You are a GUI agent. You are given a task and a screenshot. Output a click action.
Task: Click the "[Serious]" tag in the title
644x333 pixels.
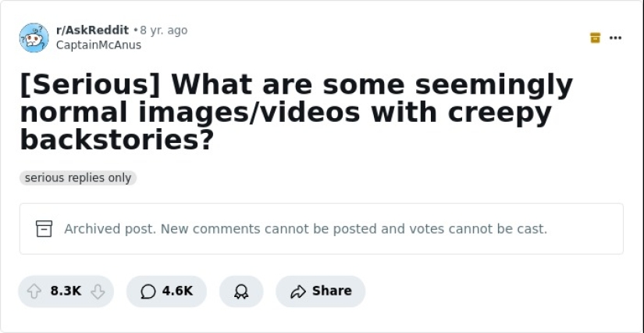(88, 84)
